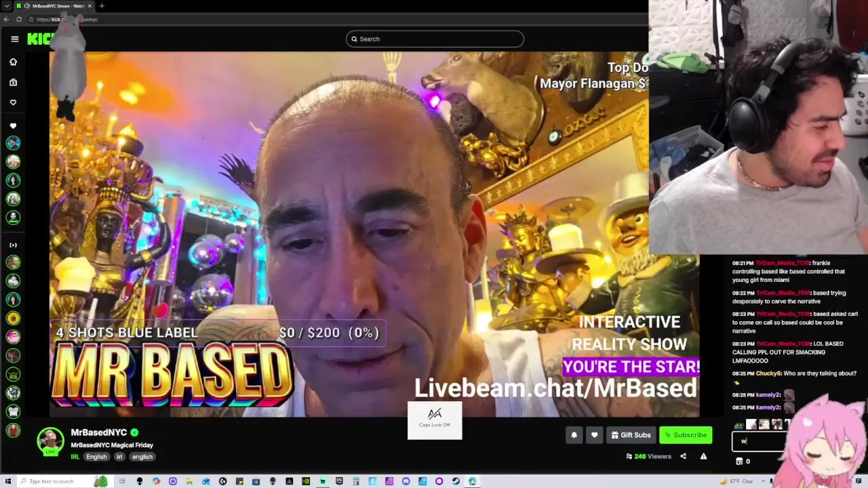
Task: Select the IRL category link
Action: (75, 457)
